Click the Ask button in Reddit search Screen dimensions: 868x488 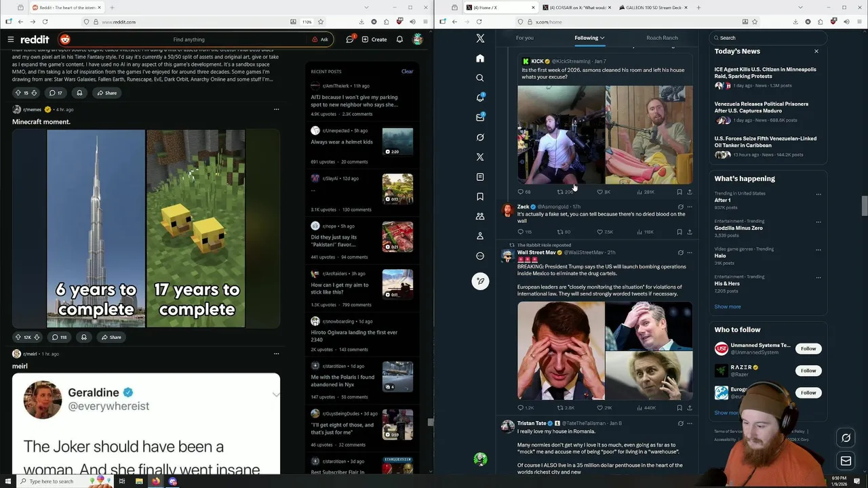click(320, 39)
